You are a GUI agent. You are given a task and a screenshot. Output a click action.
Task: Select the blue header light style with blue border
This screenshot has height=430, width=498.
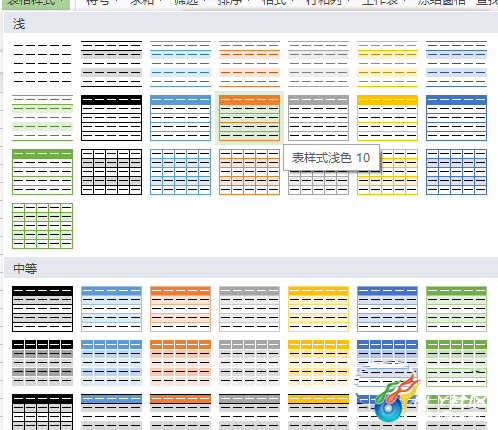click(x=180, y=118)
